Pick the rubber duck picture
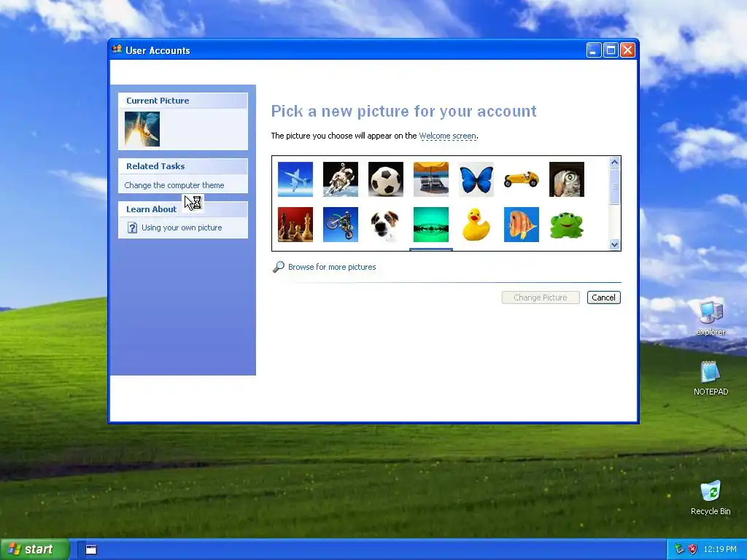Viewport: 747px width, 560px height. (476, 225)
